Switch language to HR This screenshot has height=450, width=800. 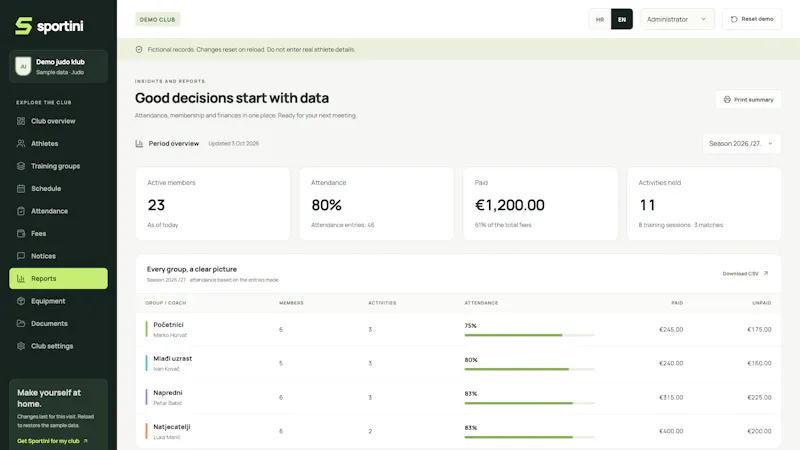click(x=600, y=19)
